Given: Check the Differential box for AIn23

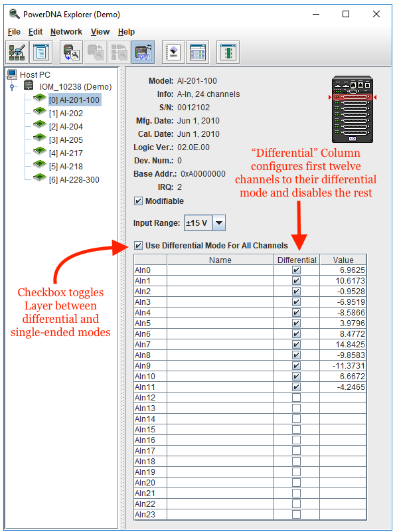Looking at the screenshot, I should [296, 514].
